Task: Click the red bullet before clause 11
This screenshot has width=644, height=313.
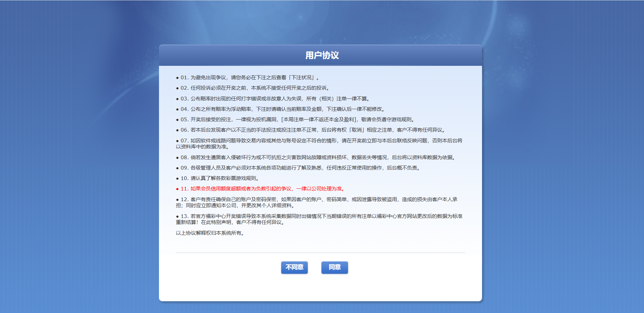Action: [177, 189]
